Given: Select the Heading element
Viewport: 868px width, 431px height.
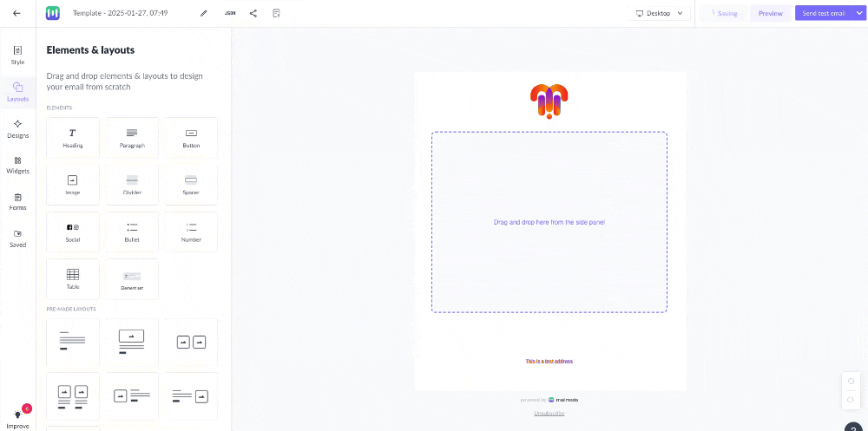Looking at the screenshot, I should point(73,138).
